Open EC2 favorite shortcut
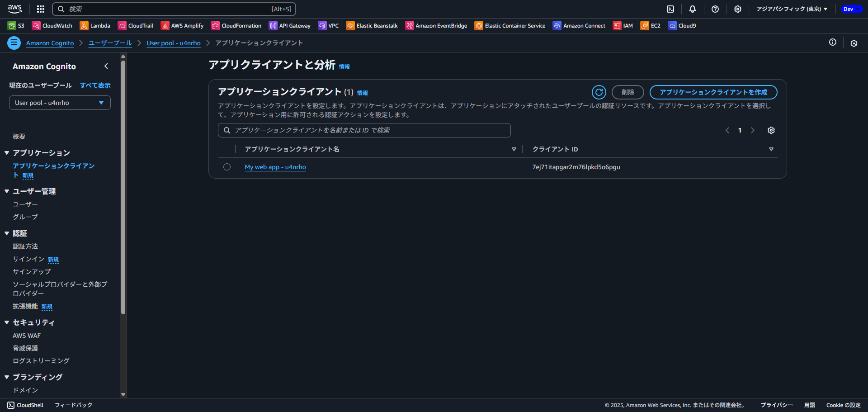This screenshot has height=412, width=868. pyautogui.click(x=651, y=26)
